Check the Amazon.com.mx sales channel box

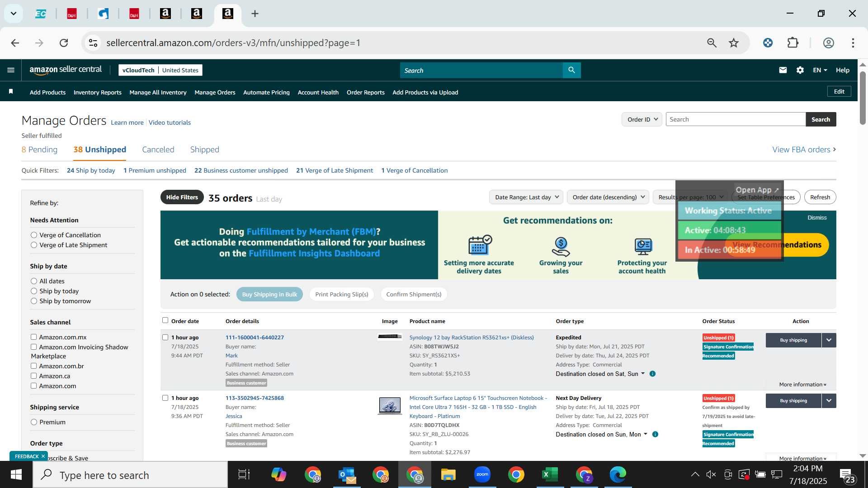click(x=33, y=337)
